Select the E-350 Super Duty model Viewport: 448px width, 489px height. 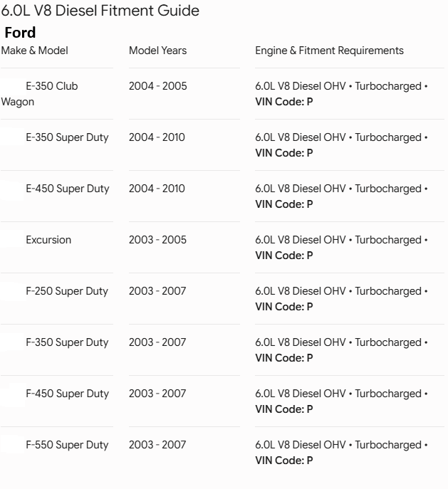[67, 137]
